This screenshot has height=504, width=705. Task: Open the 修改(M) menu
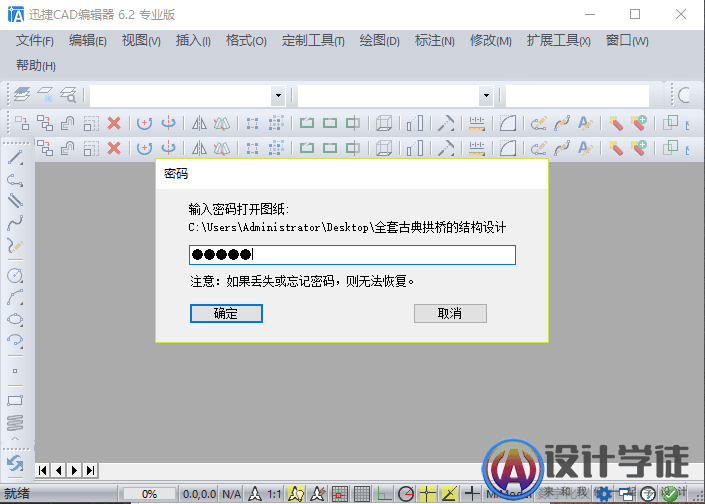pos(491,41)
